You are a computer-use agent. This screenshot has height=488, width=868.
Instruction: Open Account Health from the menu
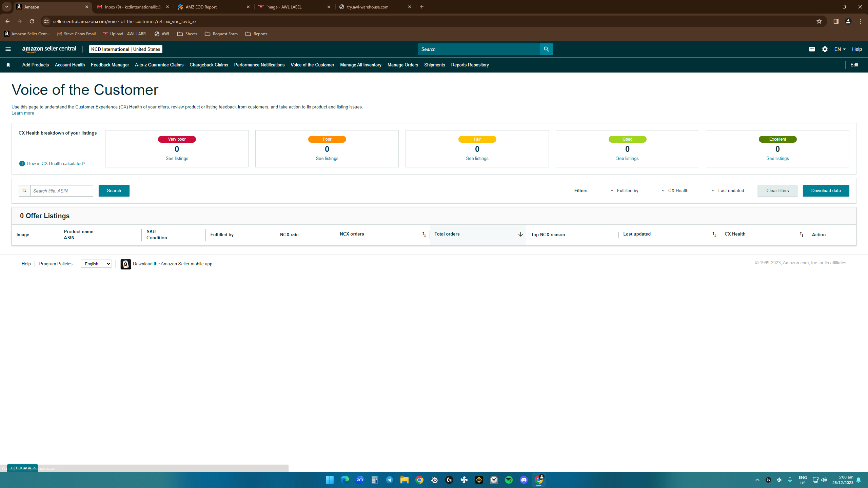[x=70, y=65]
